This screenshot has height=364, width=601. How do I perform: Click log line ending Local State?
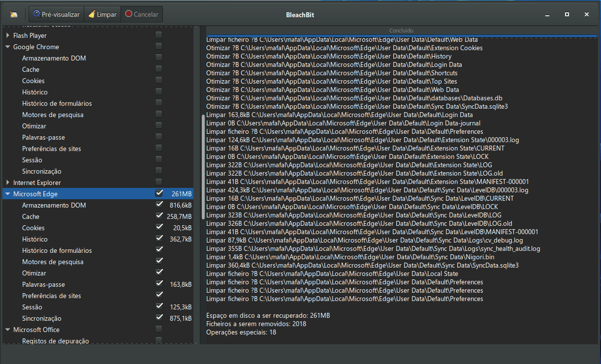(x=332, y=273)
